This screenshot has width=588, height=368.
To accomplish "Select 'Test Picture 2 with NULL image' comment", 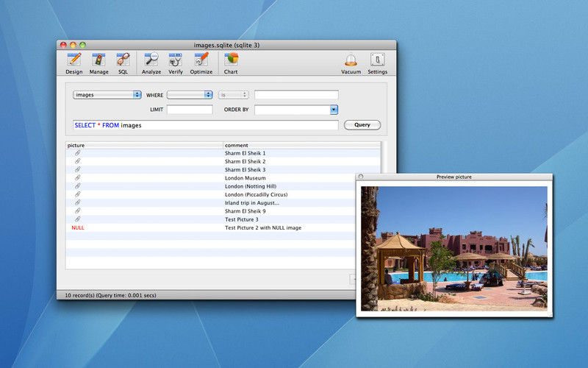I will [263, 227].
